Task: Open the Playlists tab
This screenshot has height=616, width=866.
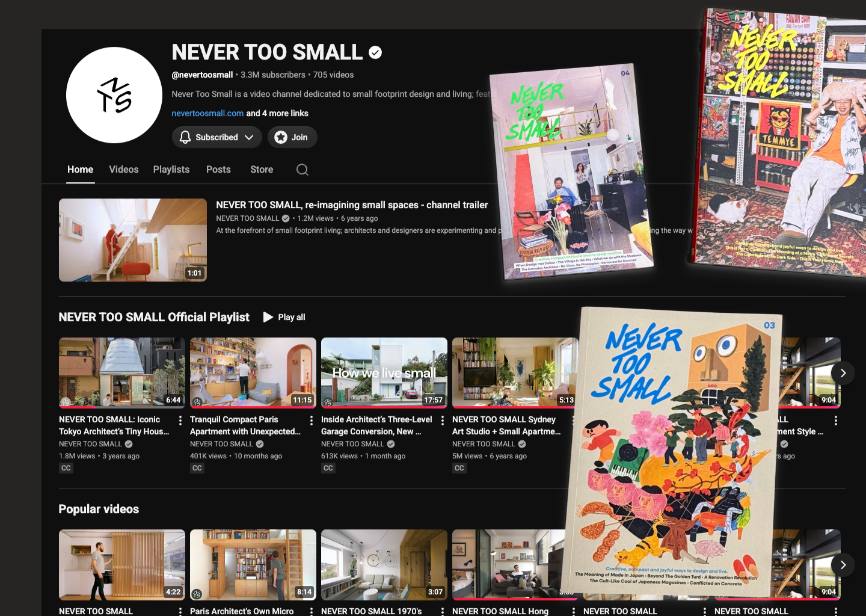Action: (x=171, y=170)
